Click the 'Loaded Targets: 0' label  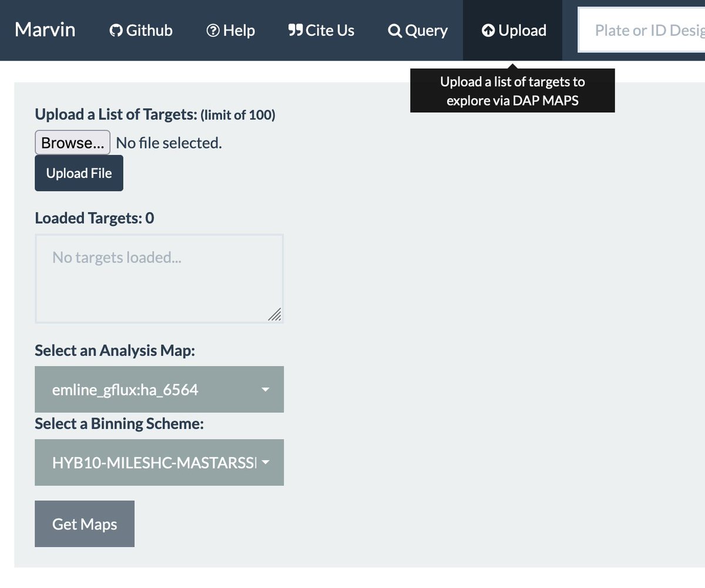(95, 219)
